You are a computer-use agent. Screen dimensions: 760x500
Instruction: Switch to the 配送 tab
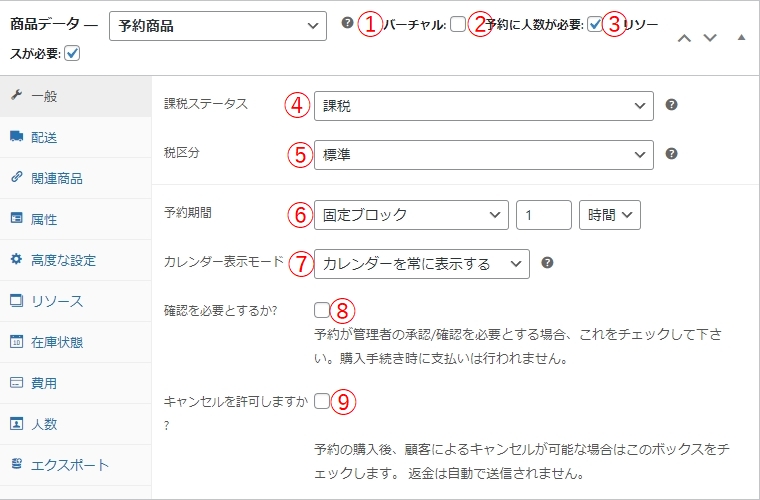44,136
